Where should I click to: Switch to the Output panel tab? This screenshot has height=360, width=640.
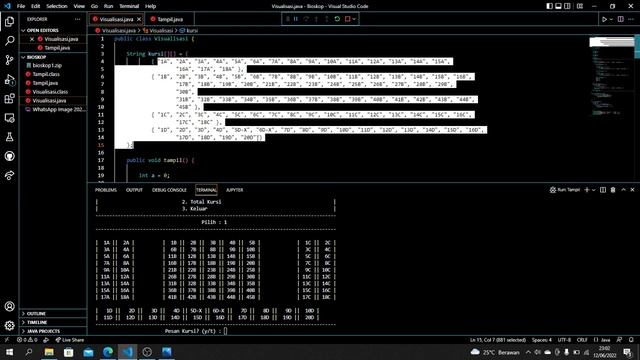tap(134, 190)
